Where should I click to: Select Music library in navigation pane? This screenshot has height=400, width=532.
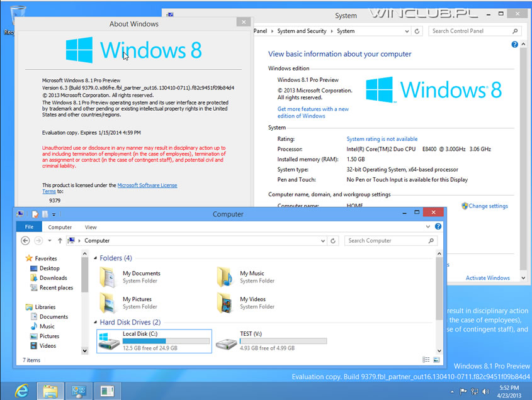tap(42, 326)
